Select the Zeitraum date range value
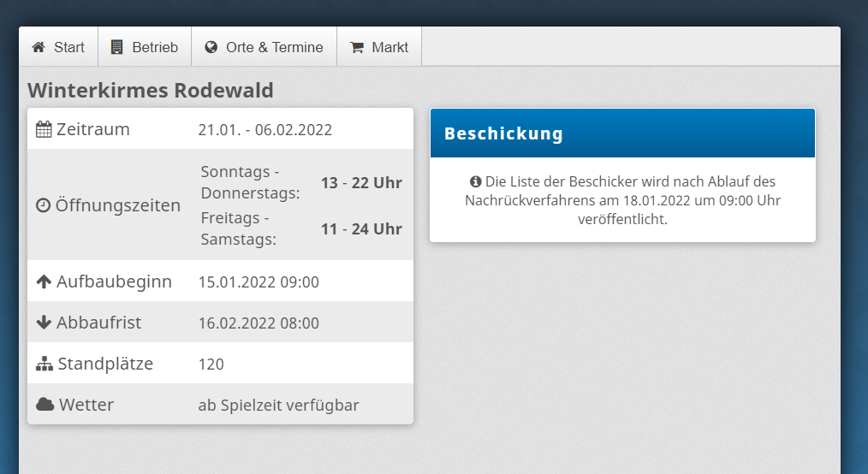Viewport: 868px width, 474px height. [265, 130]
